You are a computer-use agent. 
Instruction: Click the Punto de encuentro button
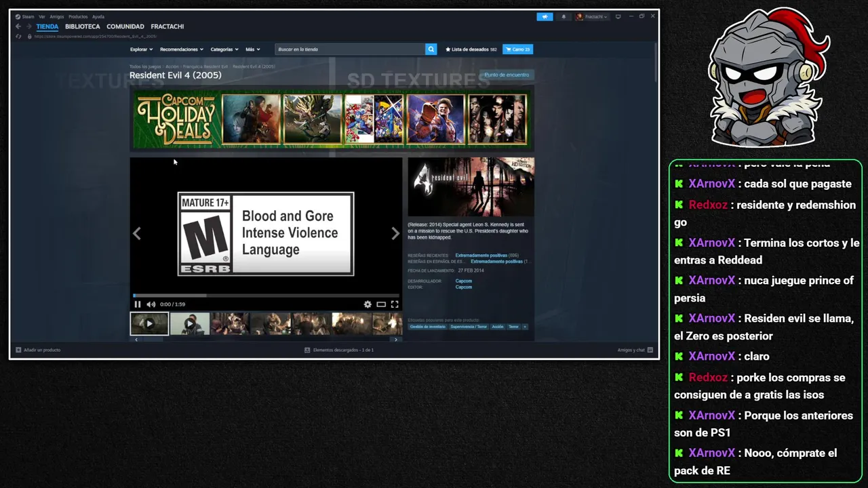(x=507, y=75)
